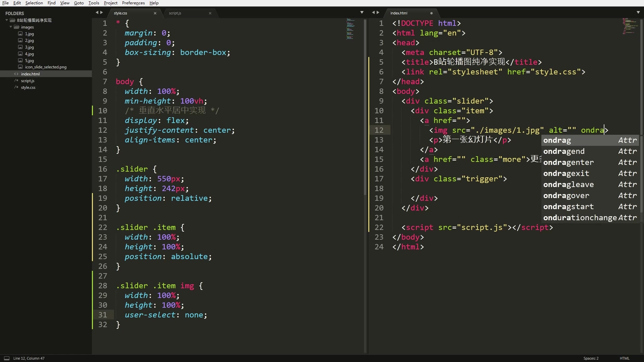Open the Goto menu
The width and height of the screenshot is (644, 362).
click(x=79, y=3)
